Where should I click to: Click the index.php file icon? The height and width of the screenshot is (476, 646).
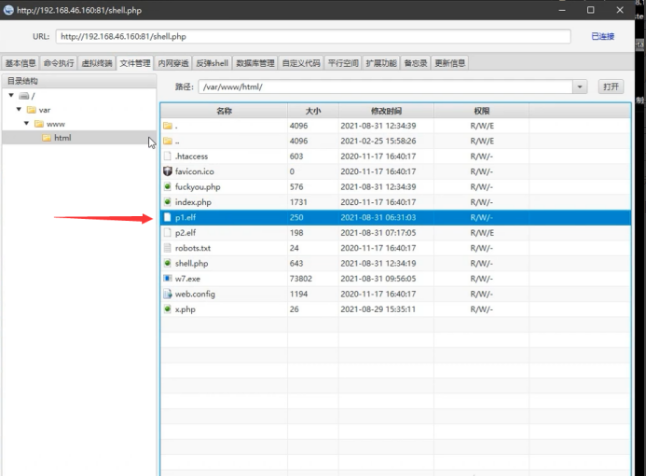click(167, 202)
